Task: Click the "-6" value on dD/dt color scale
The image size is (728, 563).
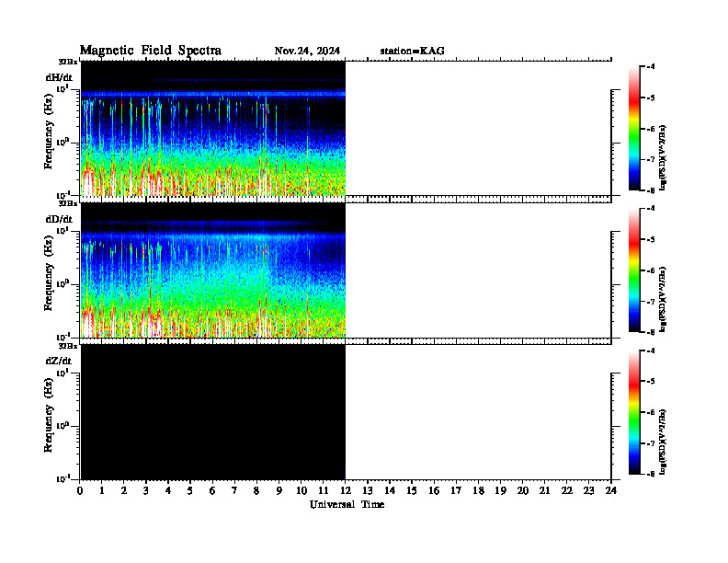Action: tap(651, 270)
